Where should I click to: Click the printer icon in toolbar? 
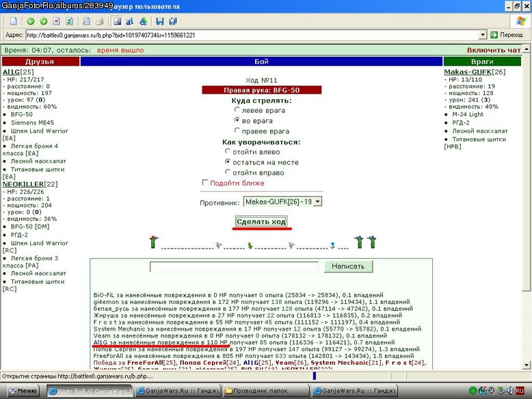[99, 21]
